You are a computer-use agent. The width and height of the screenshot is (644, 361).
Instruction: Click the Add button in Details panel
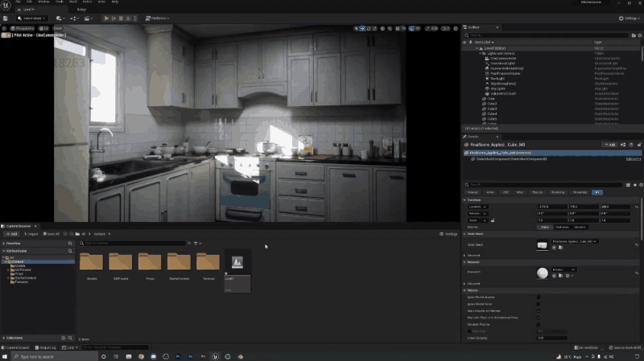610,145
